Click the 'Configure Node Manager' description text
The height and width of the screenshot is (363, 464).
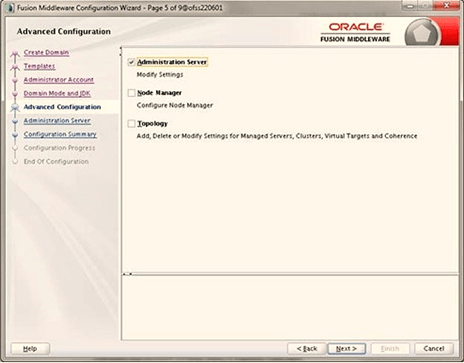tap(175, 105)
